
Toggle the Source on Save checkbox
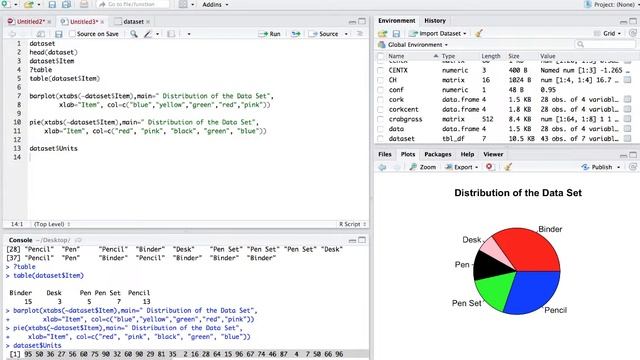pos(72,34)
